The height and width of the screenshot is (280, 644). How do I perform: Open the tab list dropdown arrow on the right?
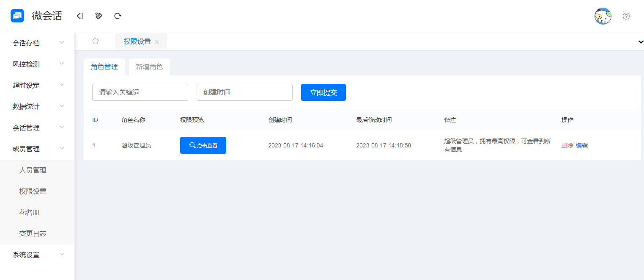[641, 42]
